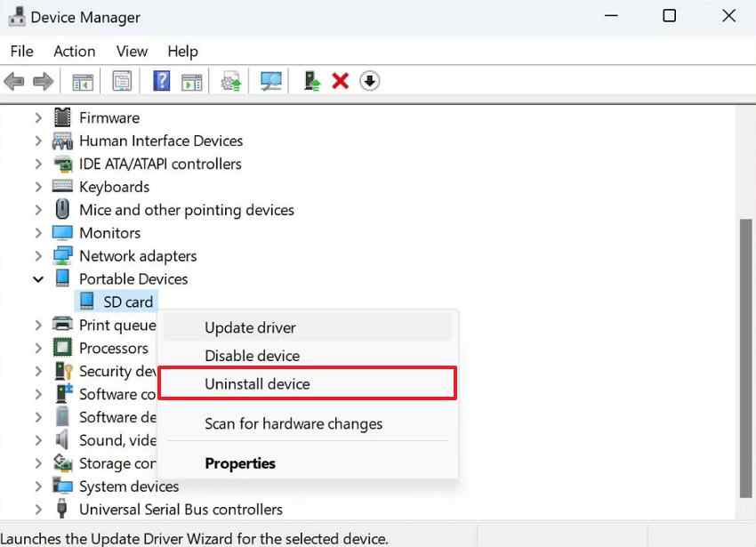Click the Network adapters icon
Image resolution: width=756 pixels, height=547 pixels.
coord(62,255)
